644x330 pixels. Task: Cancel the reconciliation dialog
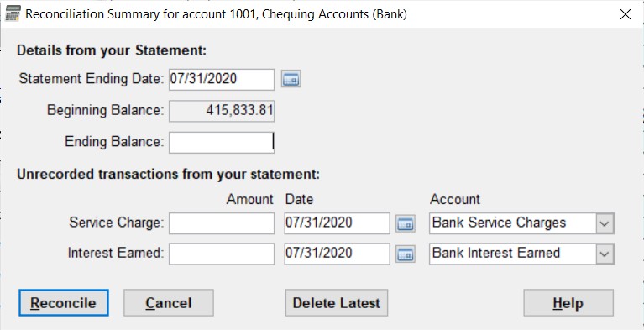pyautogui.click(x=169, y=303)
